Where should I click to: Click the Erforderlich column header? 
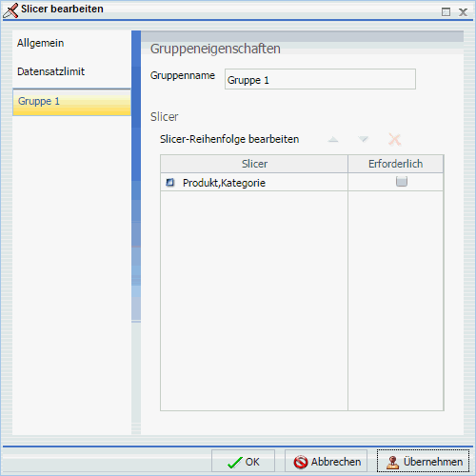tap(396, 164)
